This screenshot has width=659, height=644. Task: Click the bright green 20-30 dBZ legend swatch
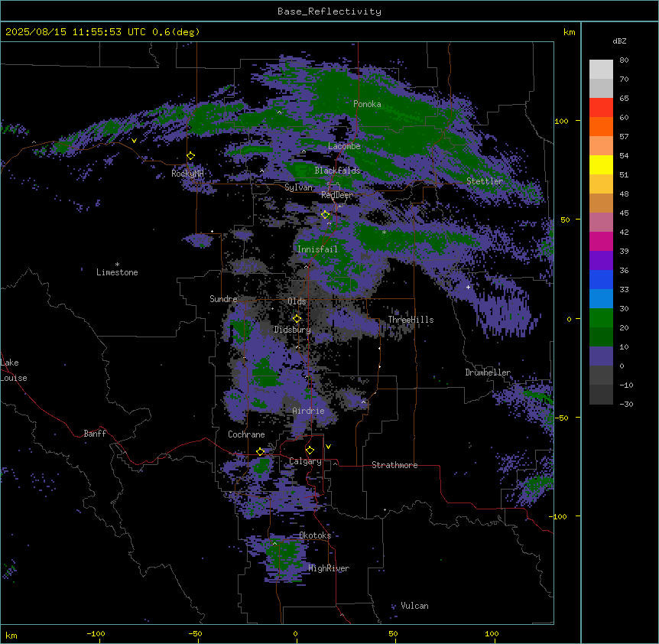(601, 318)
